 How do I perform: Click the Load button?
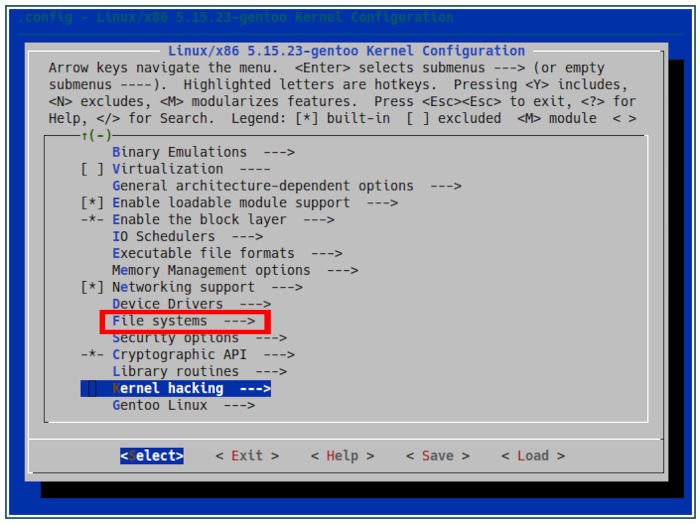point(533,456)
